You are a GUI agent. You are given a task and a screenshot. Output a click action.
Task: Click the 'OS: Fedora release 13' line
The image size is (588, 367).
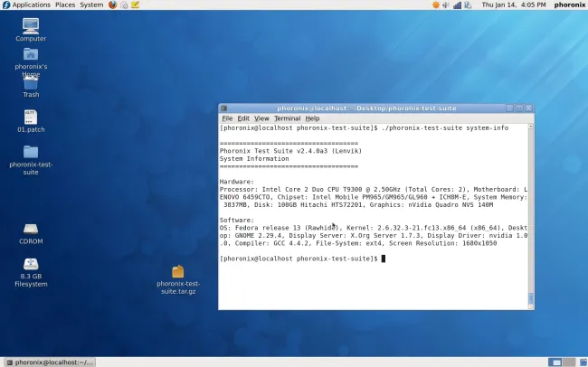tap(374, 228)
